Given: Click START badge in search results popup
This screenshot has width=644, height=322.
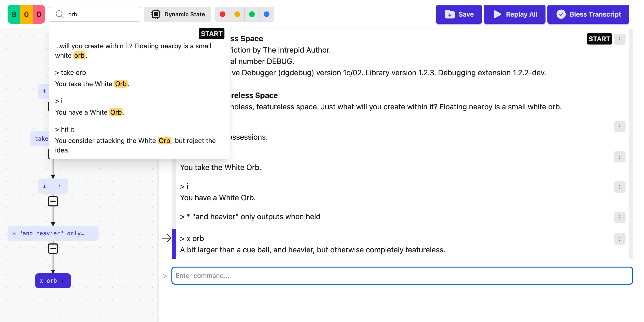Looking at the screenshot, I should [x=211, y=33].
